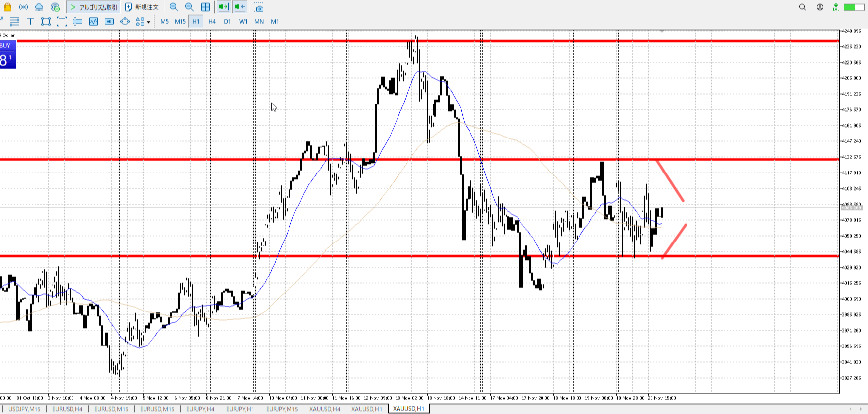
Task: Click the signals broadcast icon
Action: tap(23, 7)
